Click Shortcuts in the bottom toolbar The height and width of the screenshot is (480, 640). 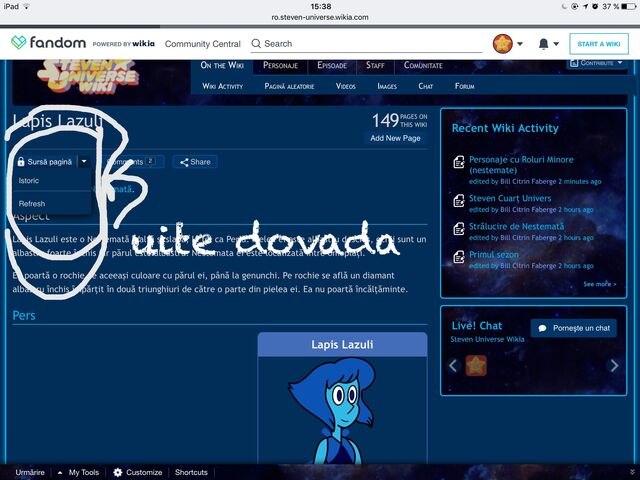tap(191, 472)
